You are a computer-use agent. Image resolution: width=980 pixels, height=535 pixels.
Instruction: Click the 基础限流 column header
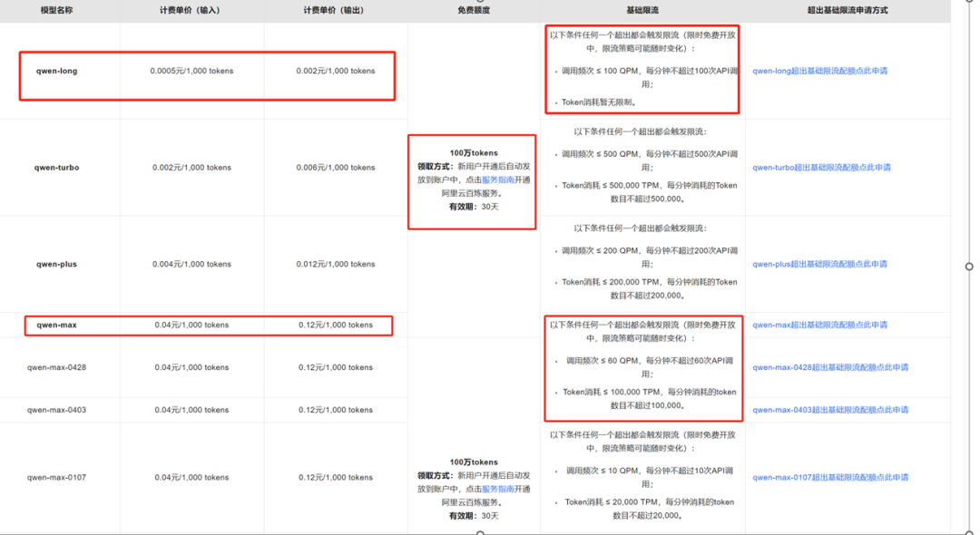[x=642, y=11]
